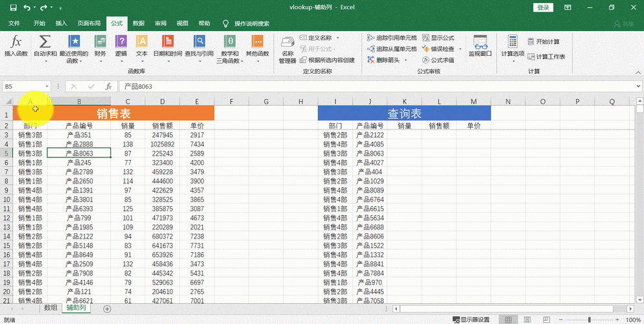
Task: Open More Functions (其他函数) icon
Action: (x=257, y=42)
